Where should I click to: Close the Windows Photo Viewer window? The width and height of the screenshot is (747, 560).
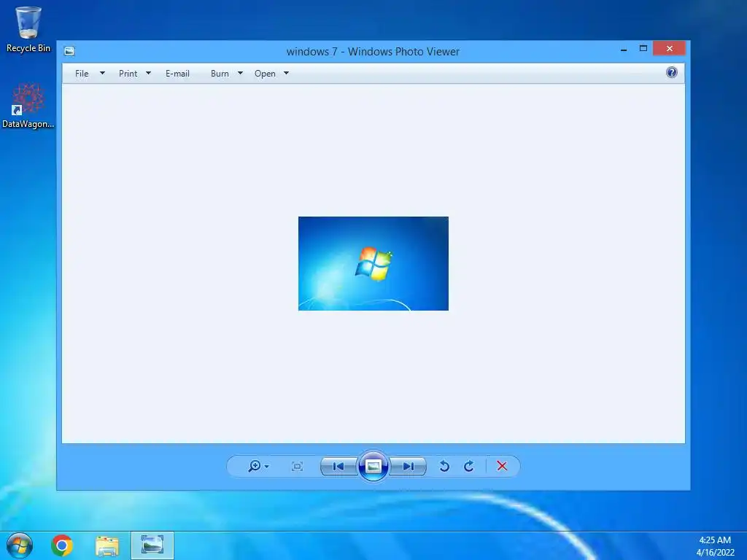pyautogui.click(x=670, y=49)
